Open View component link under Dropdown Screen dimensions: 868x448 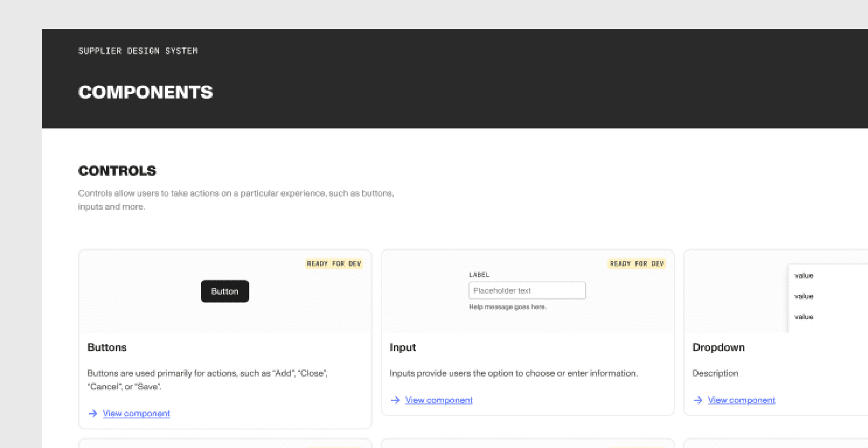coord(741,400)
